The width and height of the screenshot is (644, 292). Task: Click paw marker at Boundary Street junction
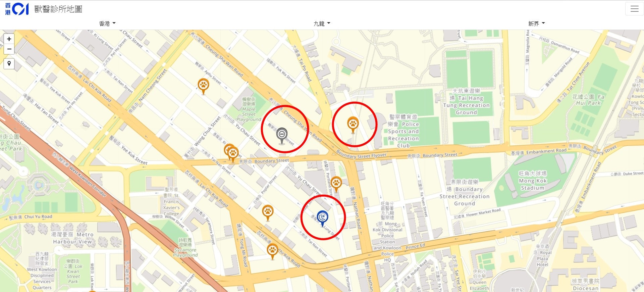pos(233,154)
